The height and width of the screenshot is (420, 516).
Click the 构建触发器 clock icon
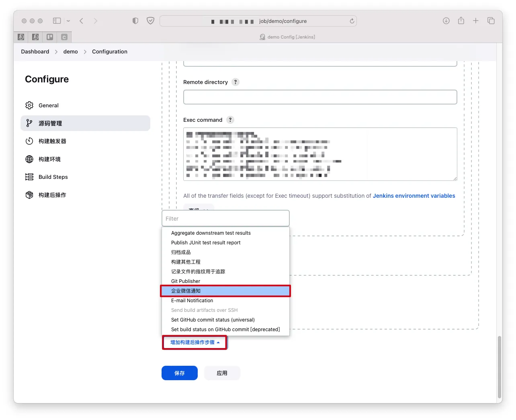pyautogui.click(x=29, y=141)
